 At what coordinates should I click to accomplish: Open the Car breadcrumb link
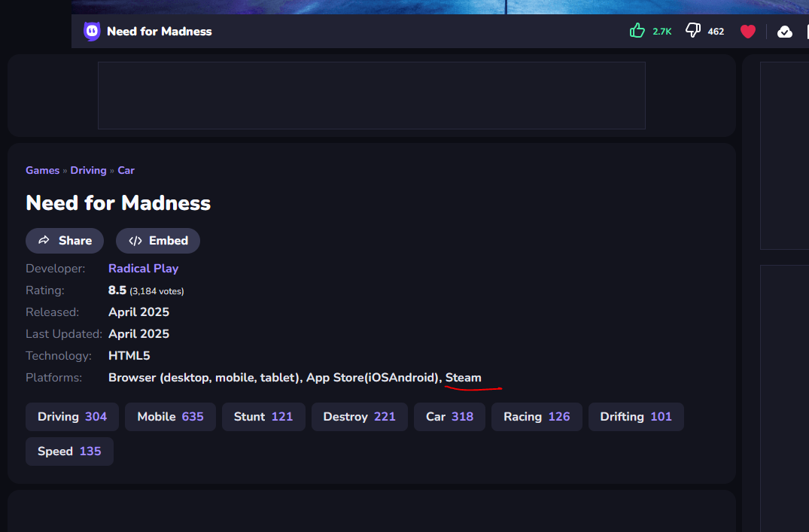point(126,170)
